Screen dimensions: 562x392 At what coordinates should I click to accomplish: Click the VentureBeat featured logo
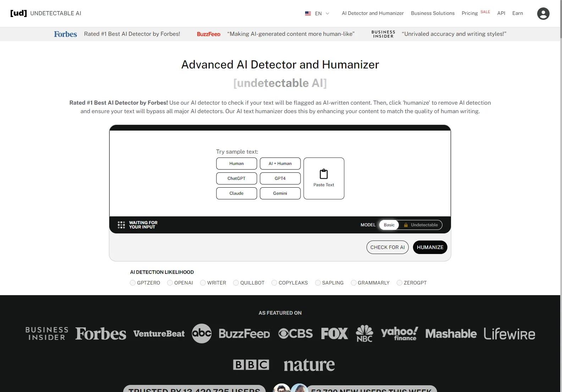coord(159,333)
